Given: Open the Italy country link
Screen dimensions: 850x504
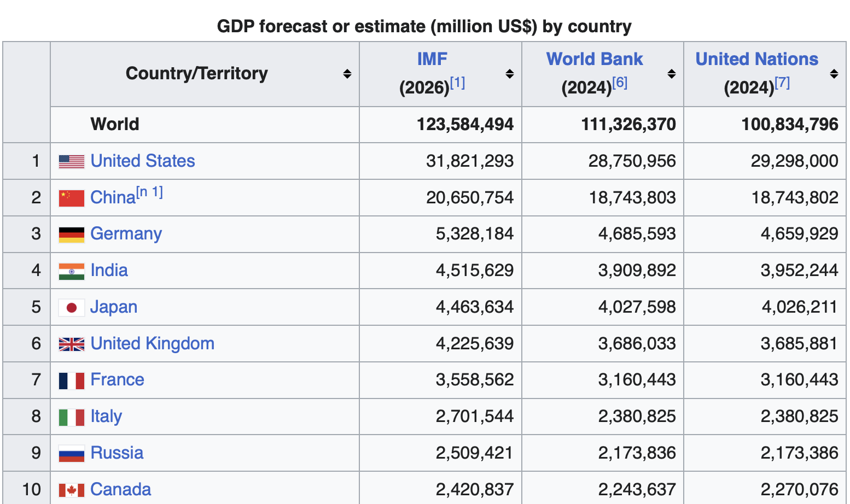Looking at the screenshot, I should (x=106, y=417).
